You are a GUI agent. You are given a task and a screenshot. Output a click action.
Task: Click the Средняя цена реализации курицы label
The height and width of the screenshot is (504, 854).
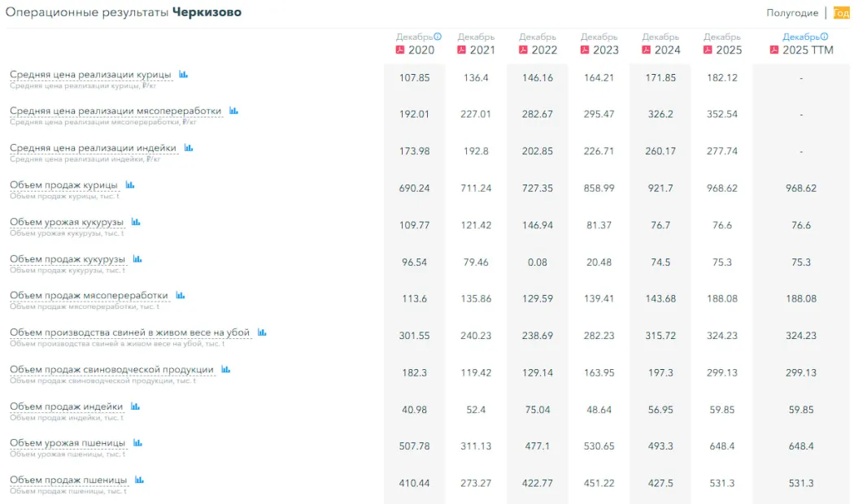(x=90, y=75)
